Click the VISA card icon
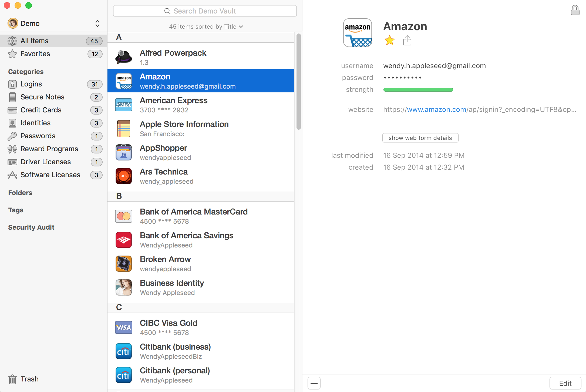Image resolution: width=586 pixels, height=392 pixels. pos(123,327)
